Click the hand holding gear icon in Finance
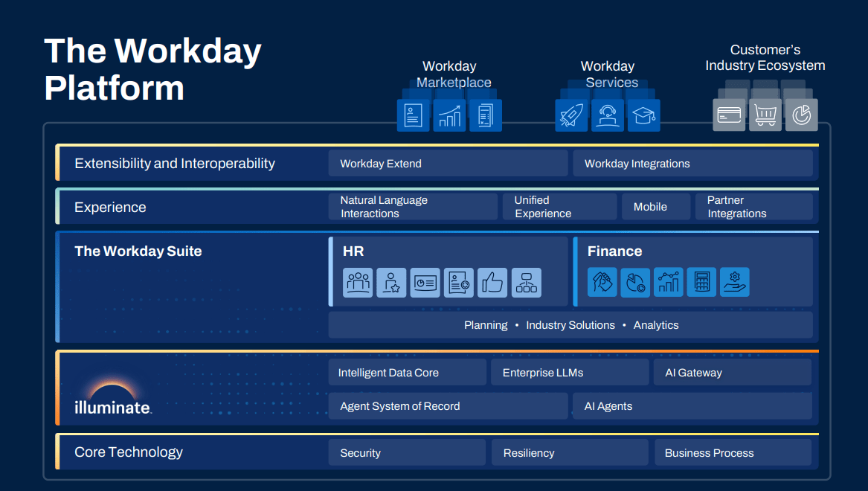 (735, 282)
